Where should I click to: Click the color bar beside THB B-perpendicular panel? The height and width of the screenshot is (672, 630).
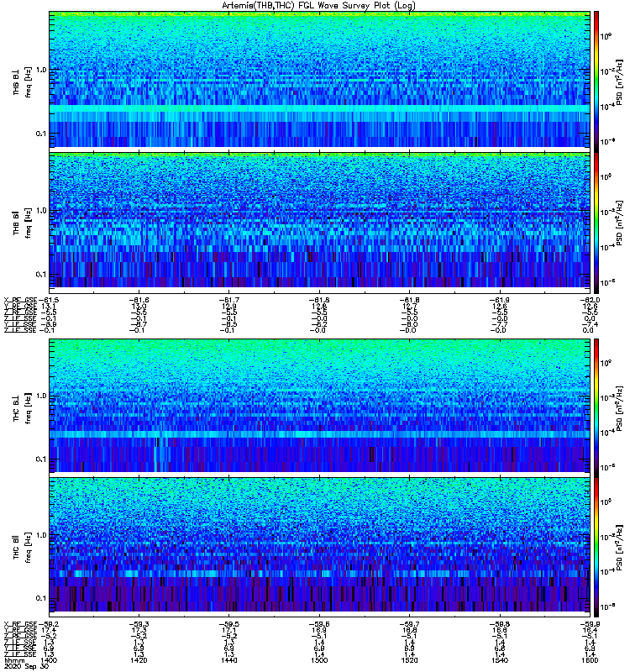596,80
